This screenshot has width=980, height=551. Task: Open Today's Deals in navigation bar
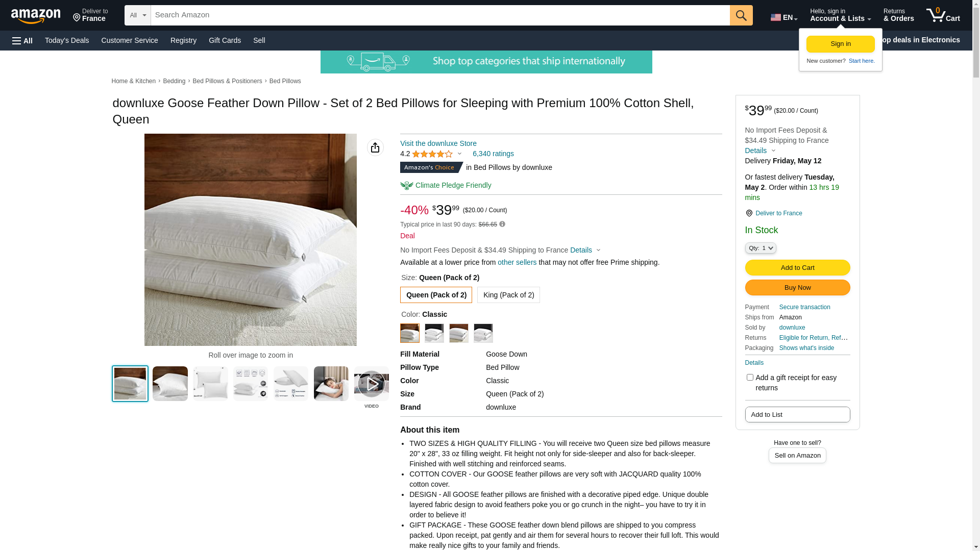[x=67, y=40]
